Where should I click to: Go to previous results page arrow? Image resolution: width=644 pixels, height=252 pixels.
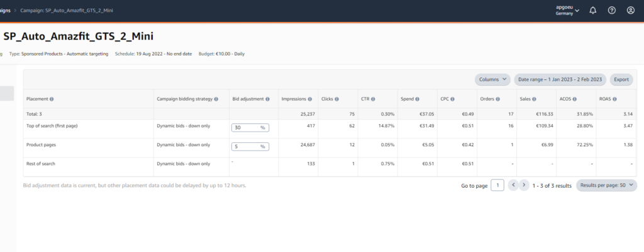pyautogui.click(x=513, y=185)
